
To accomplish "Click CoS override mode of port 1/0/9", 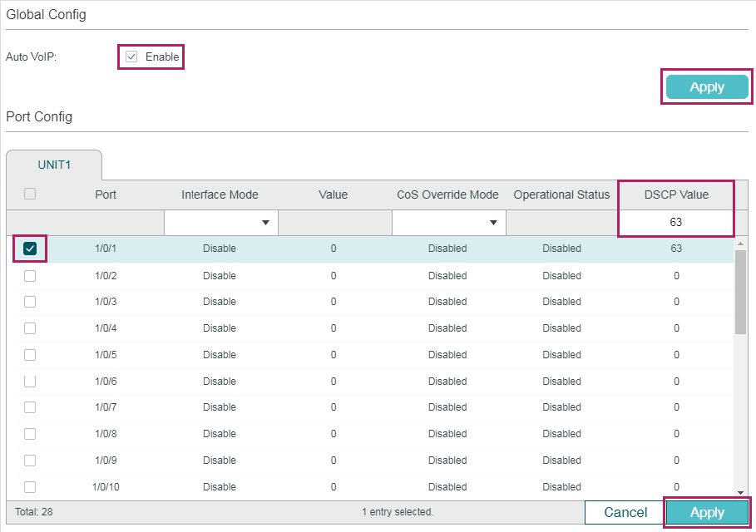I will click(447, 461).
